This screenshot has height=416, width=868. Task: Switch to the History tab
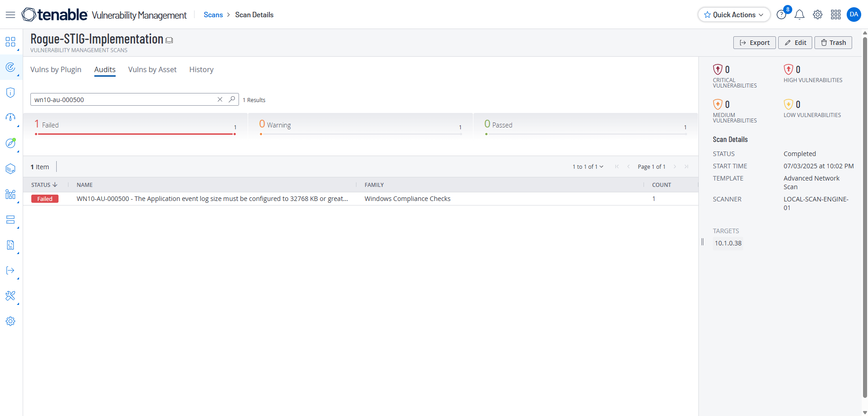click(201, 69)
